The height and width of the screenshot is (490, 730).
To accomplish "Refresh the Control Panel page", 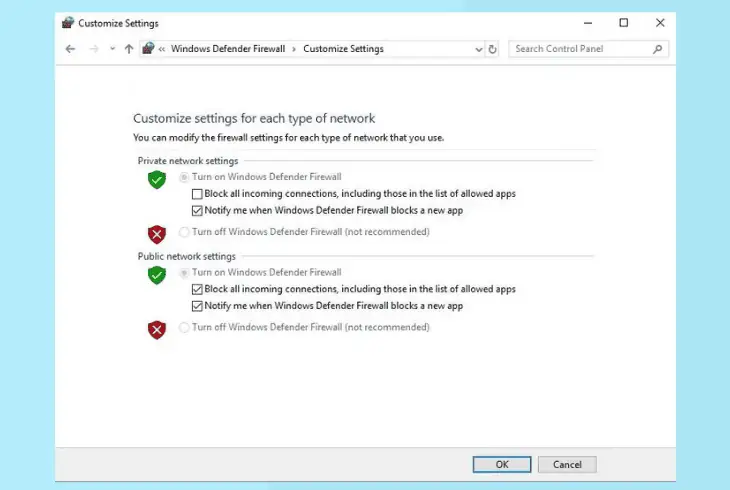I will [492, 49].
